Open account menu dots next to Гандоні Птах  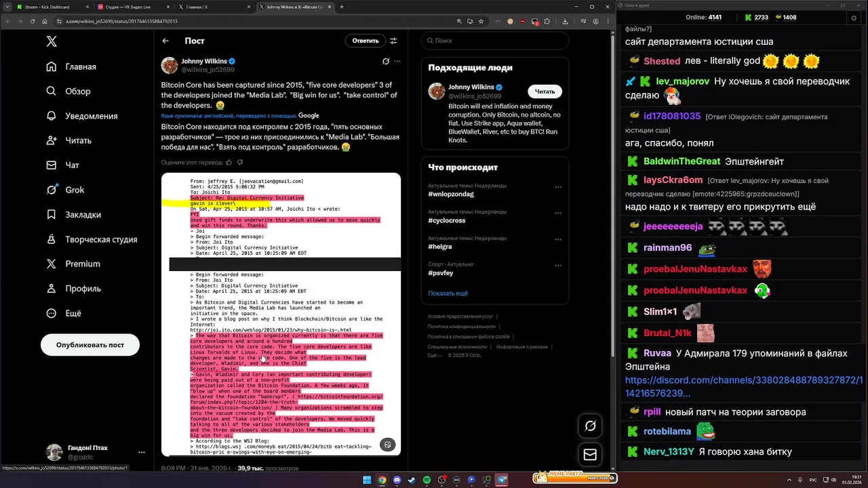[x=141, y=452]
